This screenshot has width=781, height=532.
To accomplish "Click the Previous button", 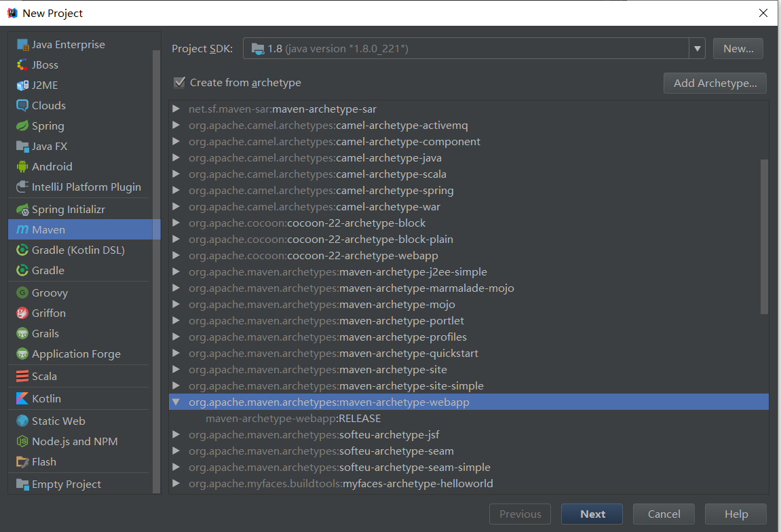I will tap(520, 514).
